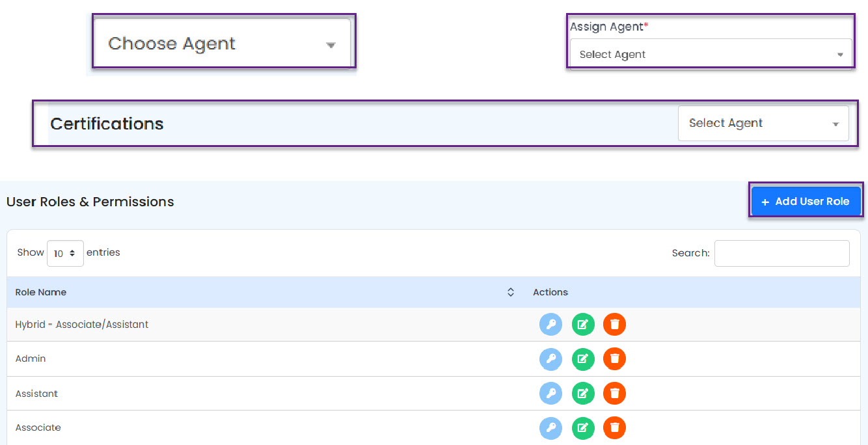Delete the Hybrid - Associate/Assistant role
The width and height of the screenshot is (868, 445).
(614, 324)
